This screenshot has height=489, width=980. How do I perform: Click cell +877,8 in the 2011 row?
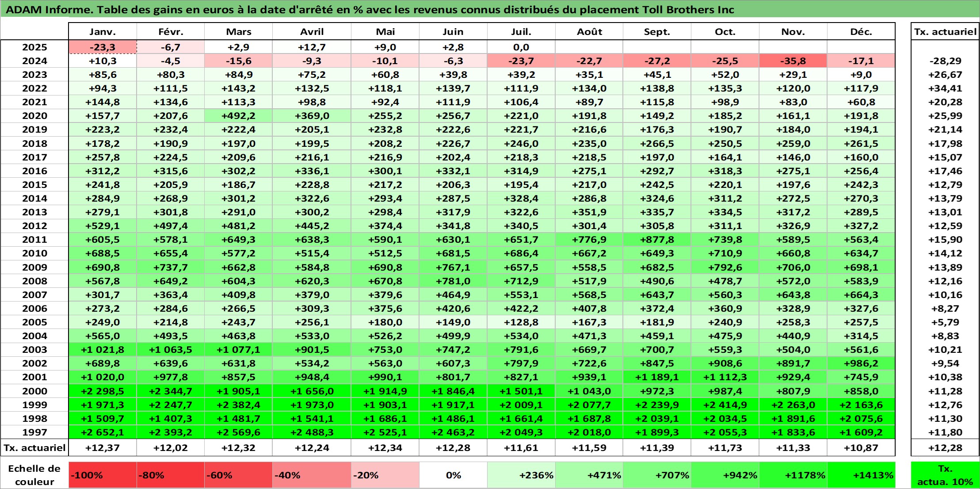(x=657, y=239)
